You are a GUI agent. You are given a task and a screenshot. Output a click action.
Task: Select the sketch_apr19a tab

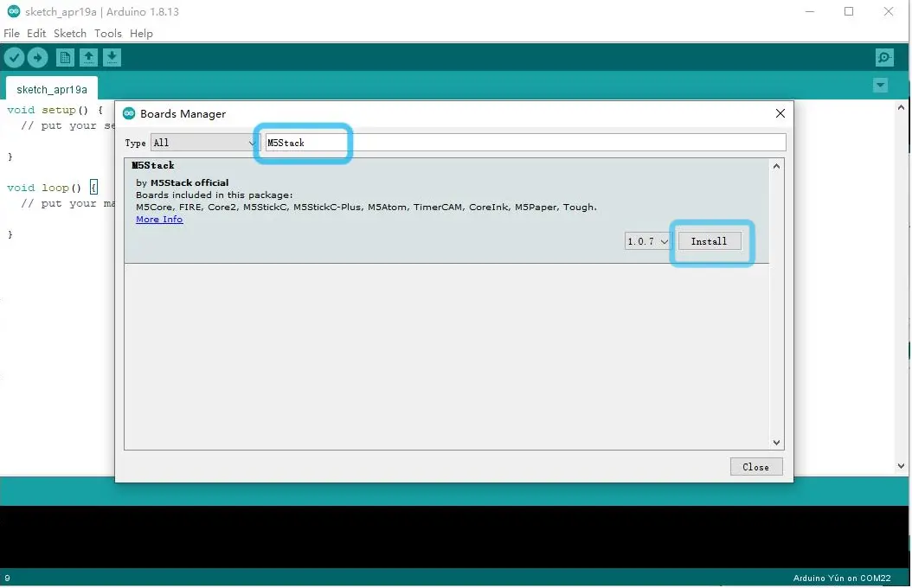pos(52,89)
